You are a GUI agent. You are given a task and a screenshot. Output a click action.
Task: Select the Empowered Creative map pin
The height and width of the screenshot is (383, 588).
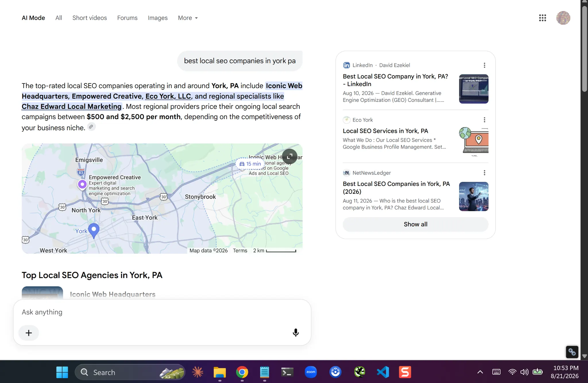pyautogui.click(x=82, y=184)
